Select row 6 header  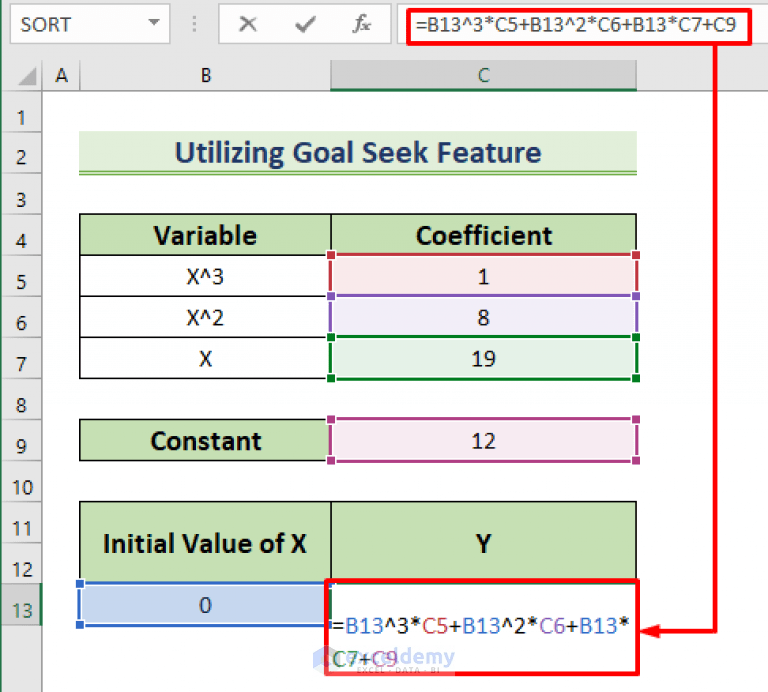pos(21,317)
